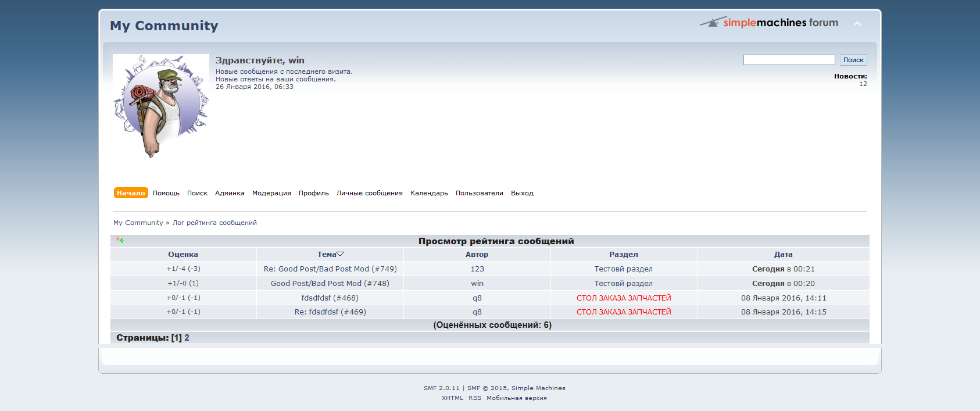Go to page 2 of results

pos(187,338)
